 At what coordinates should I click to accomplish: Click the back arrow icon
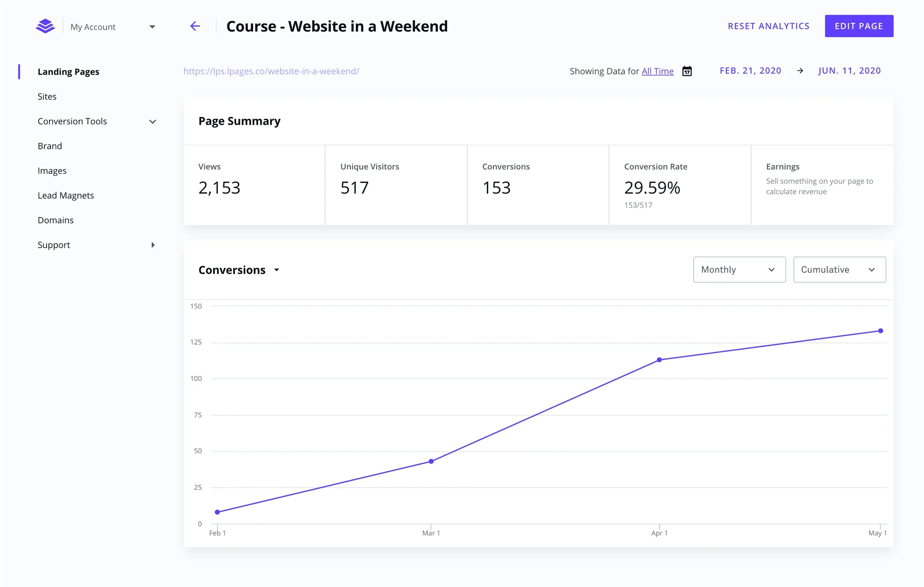coord(195,26)
